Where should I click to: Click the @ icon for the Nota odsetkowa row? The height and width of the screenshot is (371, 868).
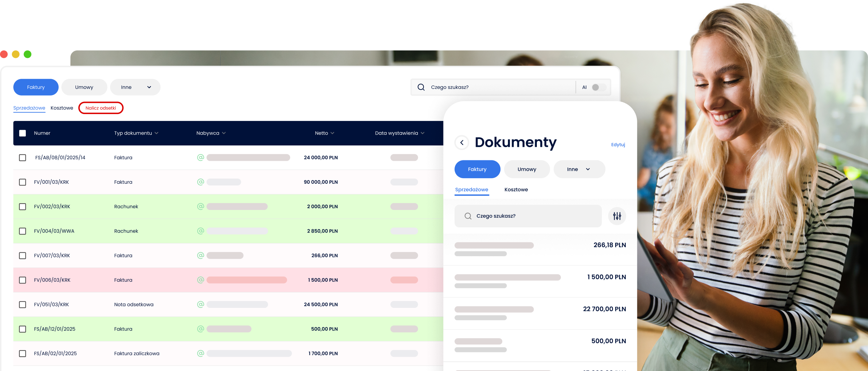tap(200, 304)
